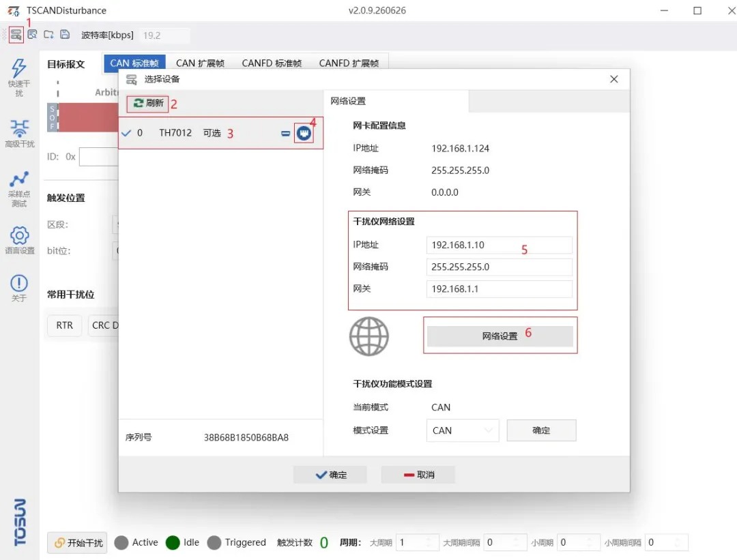This screenshot has height=560, width=737.
Task: Click the search log toolbar icon
Action: [32, 34]
